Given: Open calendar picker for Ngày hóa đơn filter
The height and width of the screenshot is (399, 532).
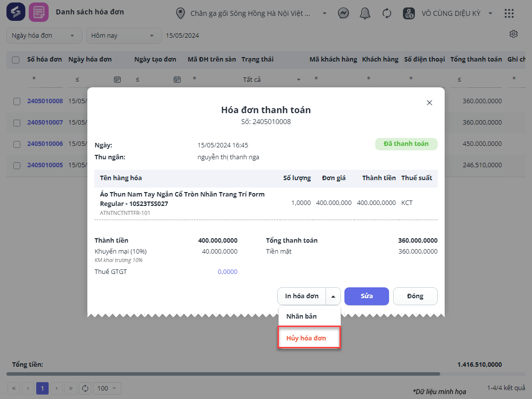Looking at the screenshot, I should (117, 79).
